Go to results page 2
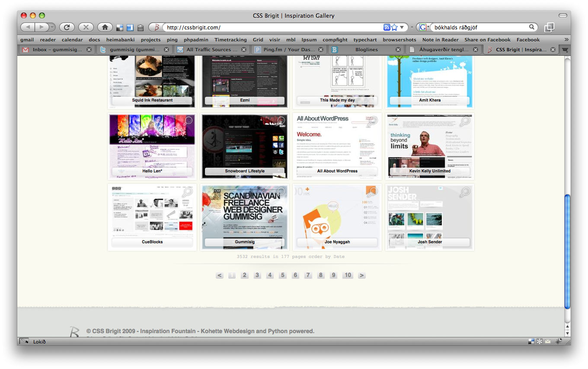The image size is (588, 369). coord(245,275)
